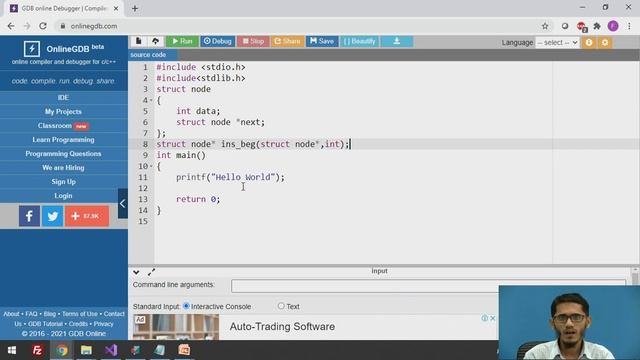Open the Windows Start menu

click(x=12, y=350)
